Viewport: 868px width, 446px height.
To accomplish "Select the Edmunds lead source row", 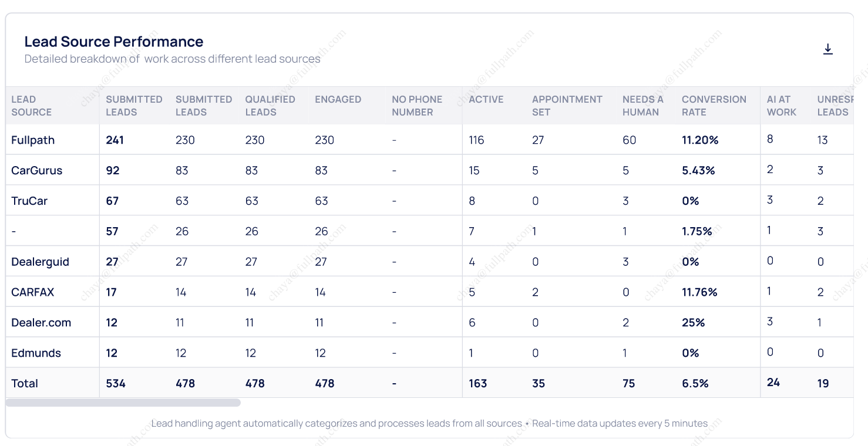I will pos(36,353).
